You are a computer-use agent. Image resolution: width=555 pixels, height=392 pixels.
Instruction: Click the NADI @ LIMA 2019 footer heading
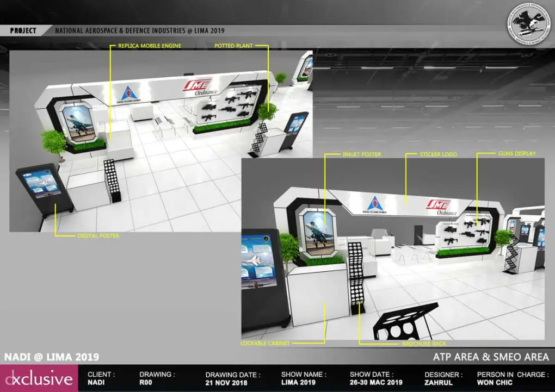tap(52, 357)
